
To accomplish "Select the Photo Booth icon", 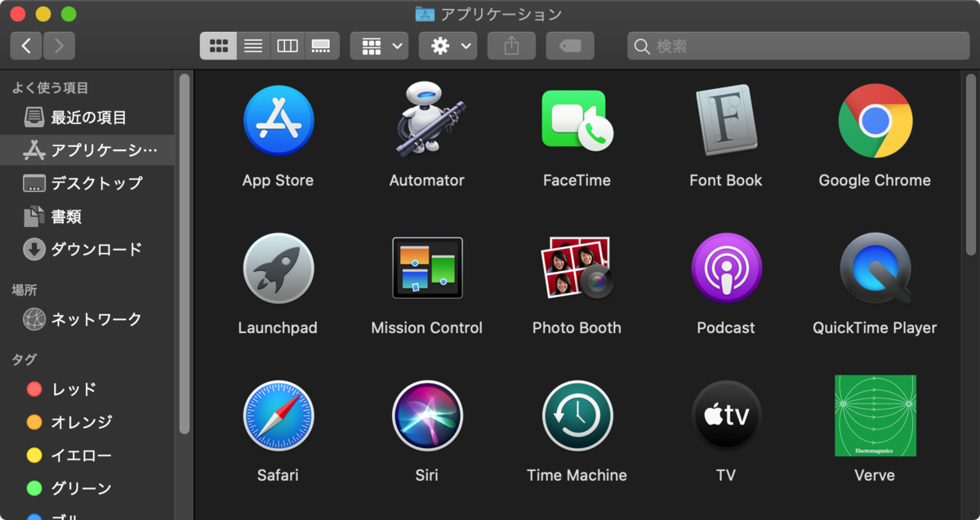I will pyautogui.click(x=577, y=268).
